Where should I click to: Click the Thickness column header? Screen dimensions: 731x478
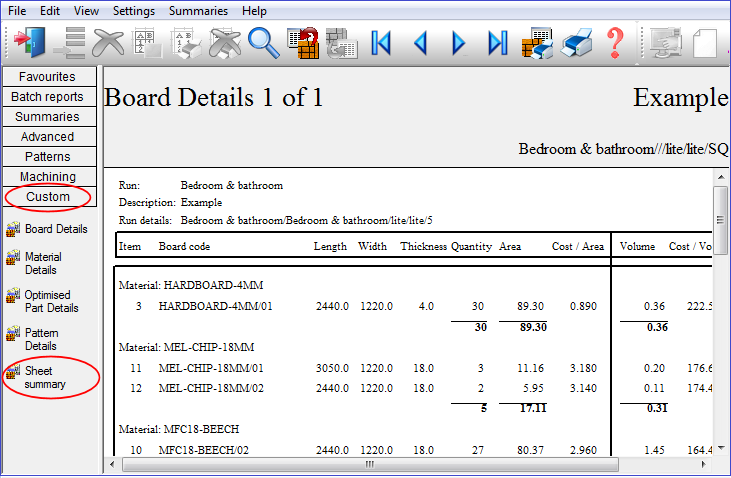(x=423, y=246)
